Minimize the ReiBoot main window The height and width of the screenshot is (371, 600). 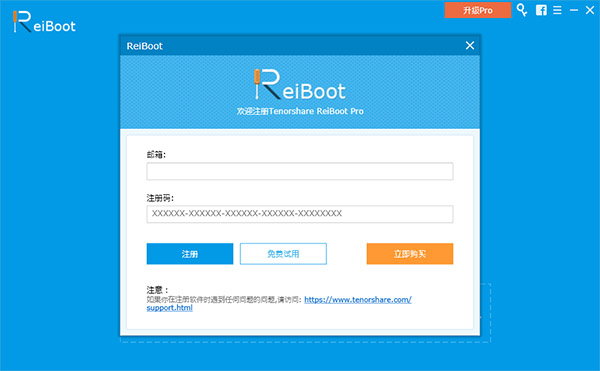pyautogui.click(x=574, y=10)
